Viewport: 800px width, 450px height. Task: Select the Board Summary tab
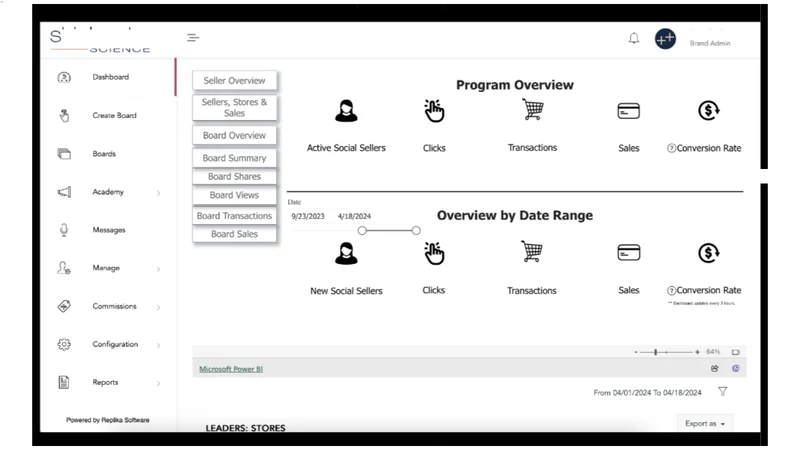click(234, 158)
